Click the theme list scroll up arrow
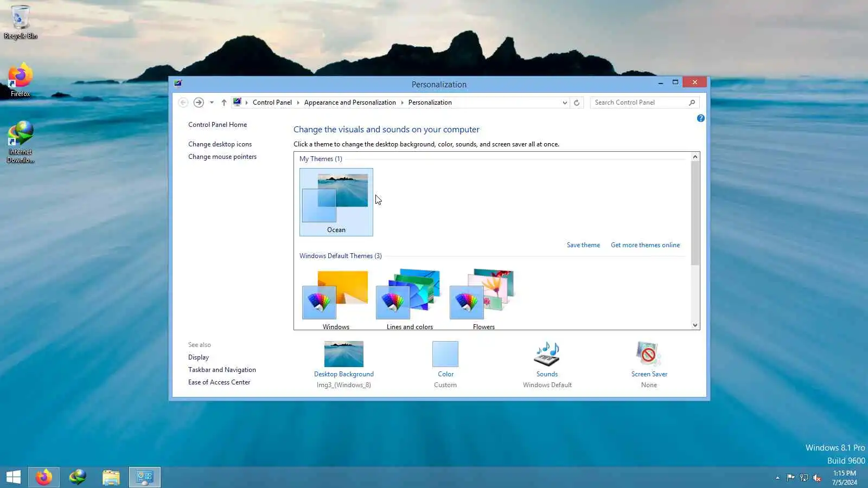868x488 pixels. (695, 157)
